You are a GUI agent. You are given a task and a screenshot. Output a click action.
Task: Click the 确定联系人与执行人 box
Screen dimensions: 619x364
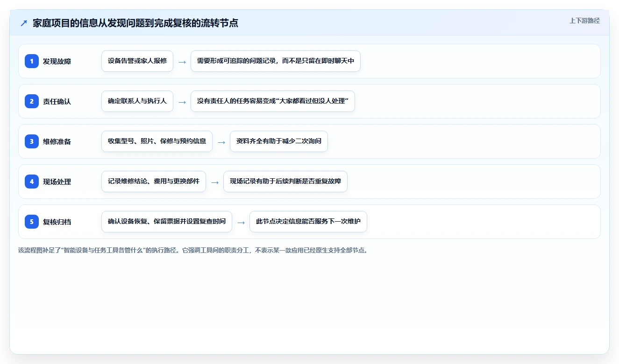click(137, 101)
